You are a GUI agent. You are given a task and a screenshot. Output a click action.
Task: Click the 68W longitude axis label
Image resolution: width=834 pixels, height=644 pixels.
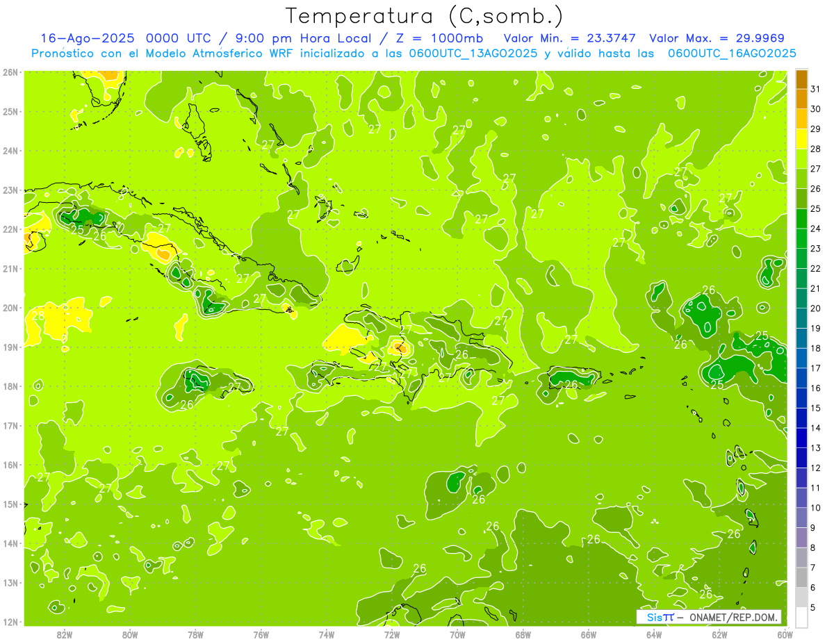pyautogui.click(x=523, y=634)
